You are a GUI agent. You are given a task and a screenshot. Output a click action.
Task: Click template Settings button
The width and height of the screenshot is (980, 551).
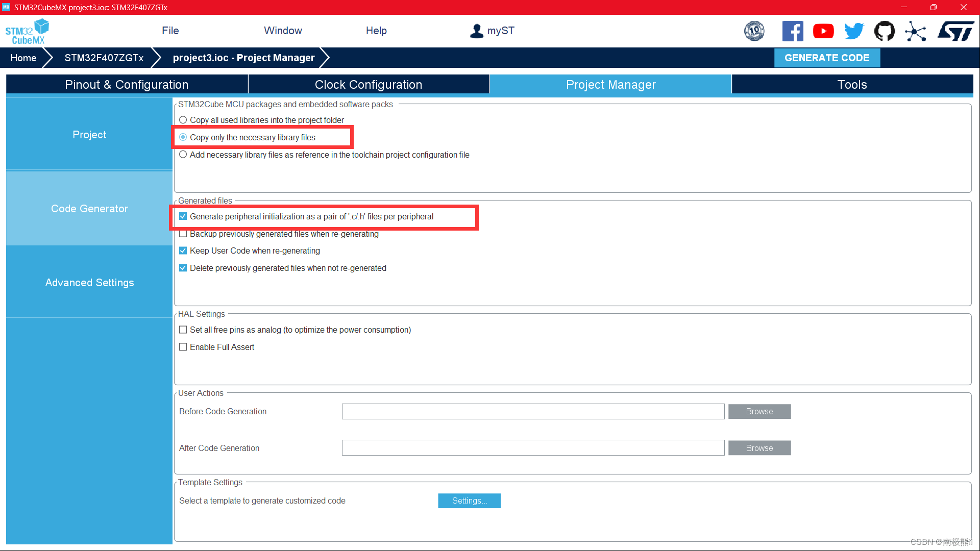coord(469,500)
